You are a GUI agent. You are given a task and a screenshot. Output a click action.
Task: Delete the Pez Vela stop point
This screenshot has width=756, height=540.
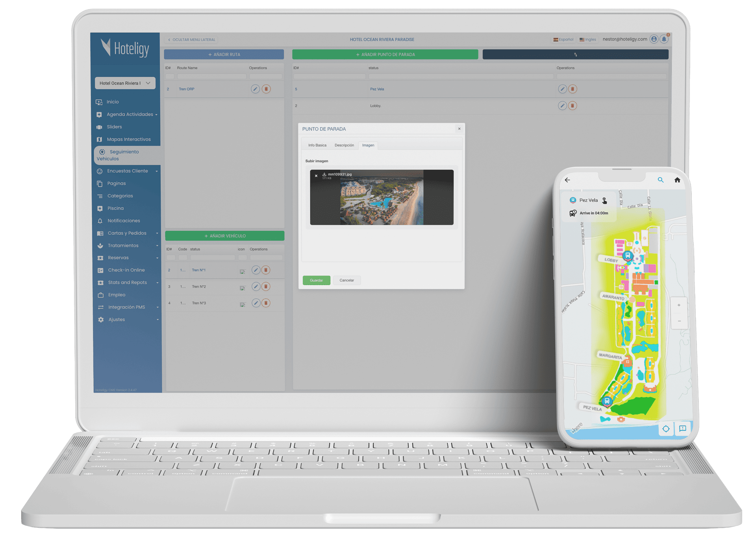tap(573, 89)
